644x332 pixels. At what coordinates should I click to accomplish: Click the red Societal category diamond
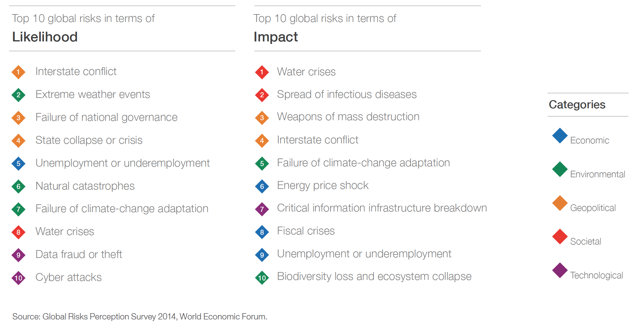[560, 237]
